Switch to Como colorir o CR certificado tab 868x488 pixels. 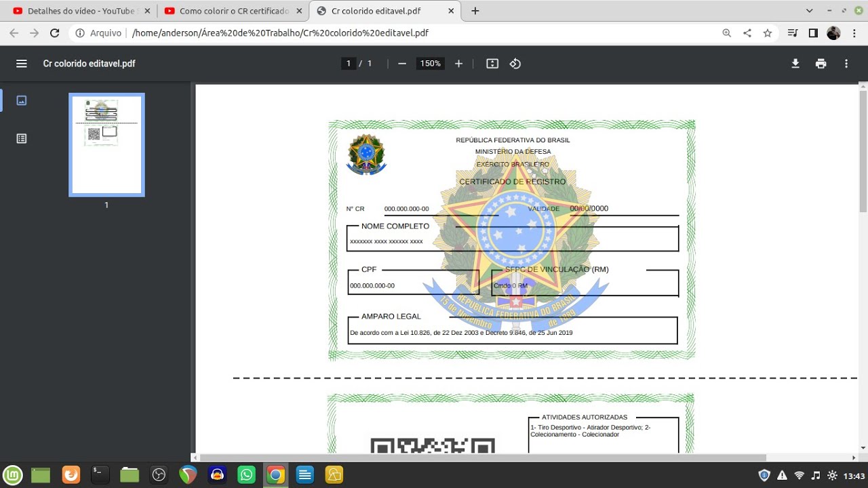tap(233, 11)
